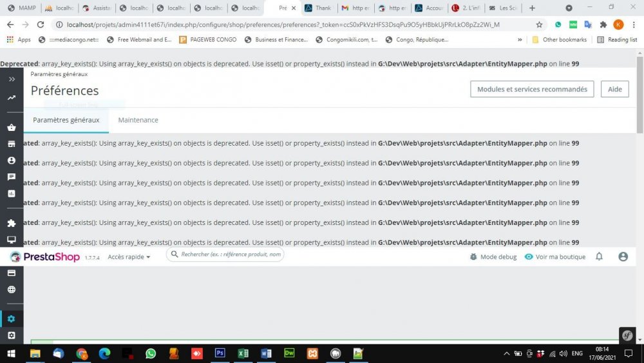Screen dimensions: 644x363
Task: Show more bookmarks with the double chevron
Action: pyautogui.click(x=520, y=39)
